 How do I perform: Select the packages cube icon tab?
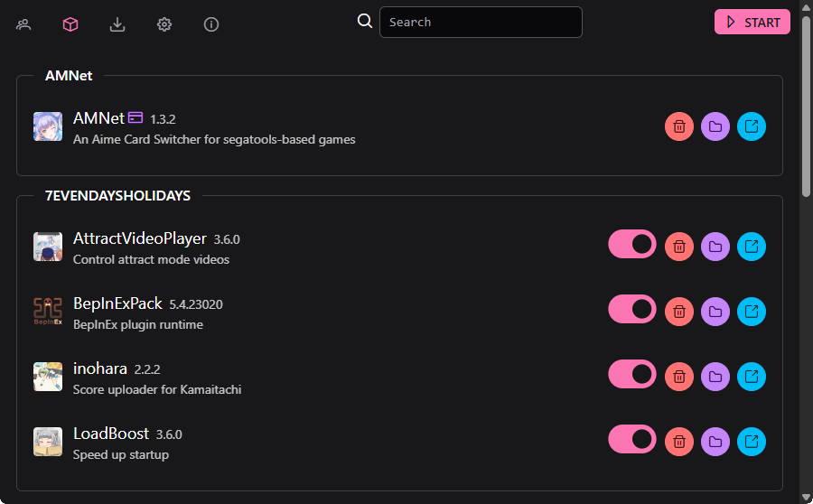[70, 24]
